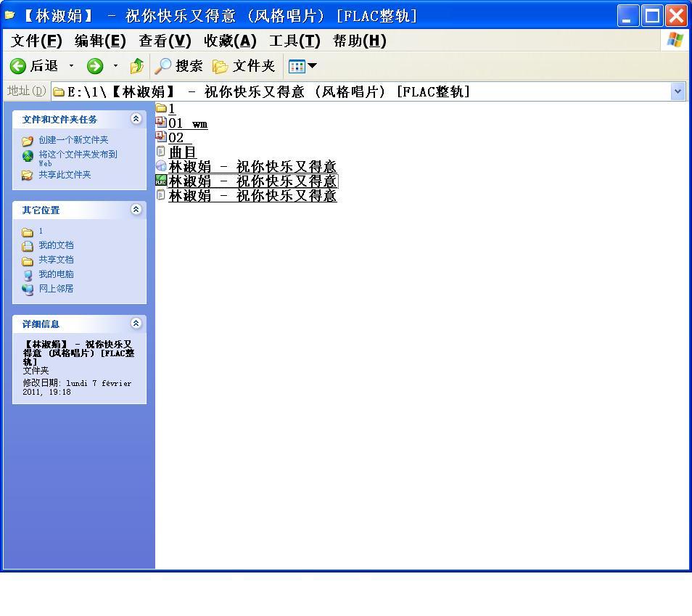Click 创建一个新文件夹 link

point(73,140)
